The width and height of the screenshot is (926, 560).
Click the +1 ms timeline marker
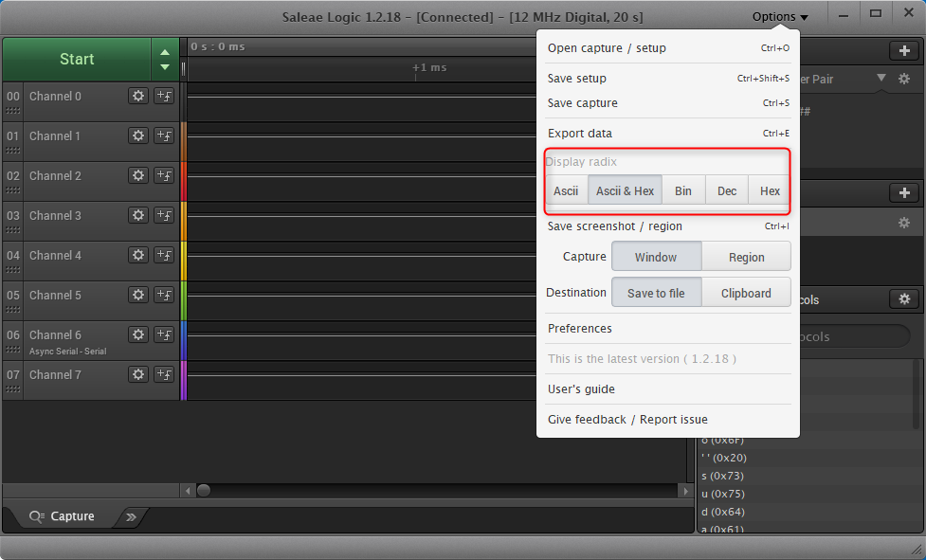[x=429, y=67]
